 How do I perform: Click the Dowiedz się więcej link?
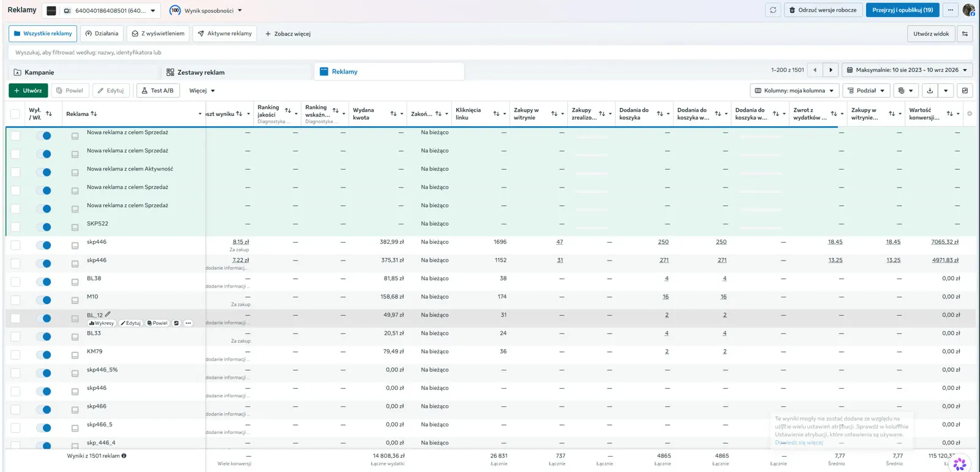(799, 443)
